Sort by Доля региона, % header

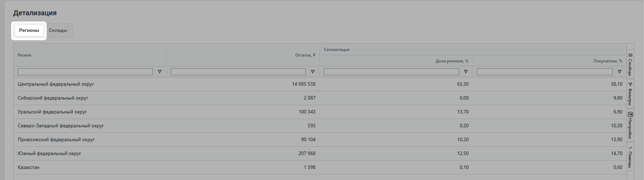point(452,61)
